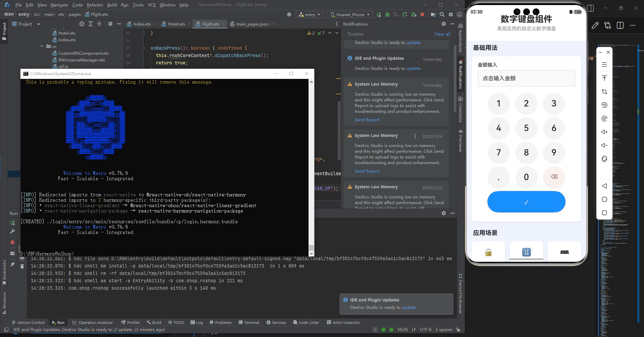
Task: Open tab list three-dots menu in editor
Action: click(337, 24)
